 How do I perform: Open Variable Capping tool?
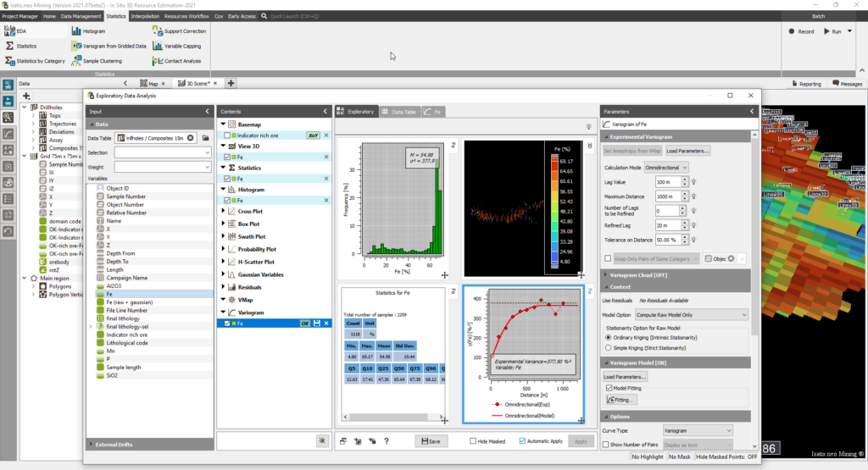point(177,46)
